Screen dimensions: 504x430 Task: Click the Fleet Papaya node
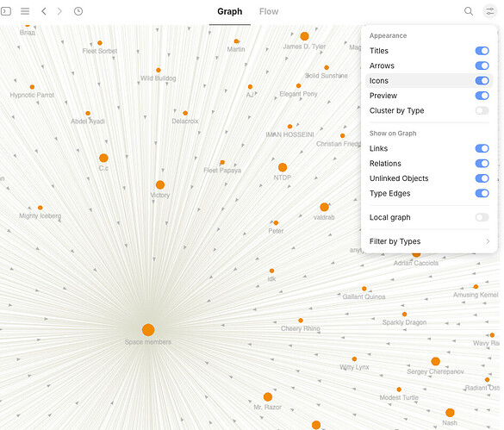[222, 162]
